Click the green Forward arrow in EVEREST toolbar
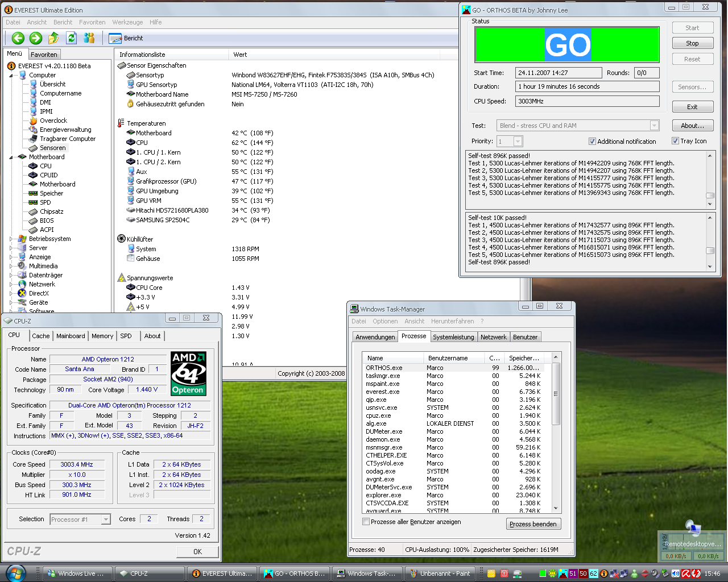 [x=36, y=38]
